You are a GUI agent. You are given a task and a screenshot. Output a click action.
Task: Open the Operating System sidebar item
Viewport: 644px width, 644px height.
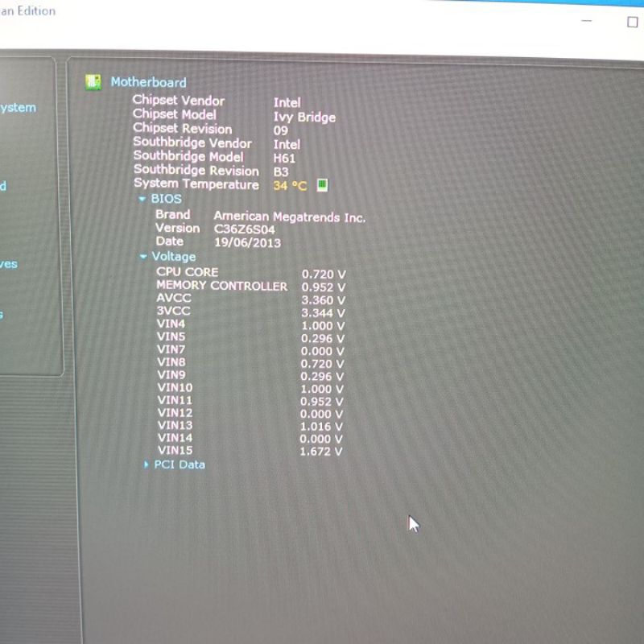(18, 108)
